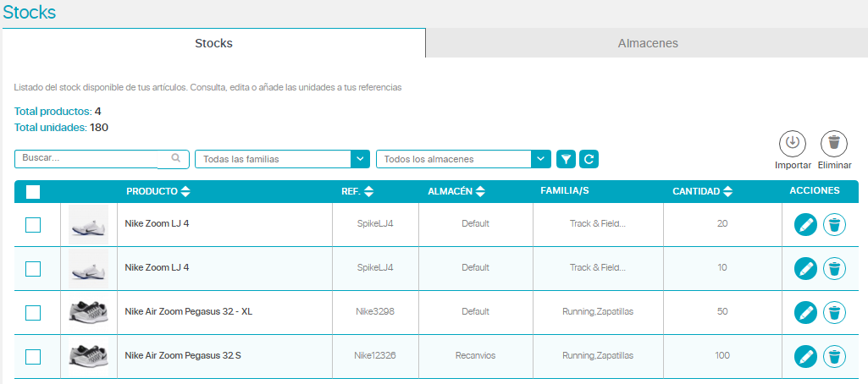Check the box for Nike Zoom LJ 4 quantity 20

coord(33,225)
